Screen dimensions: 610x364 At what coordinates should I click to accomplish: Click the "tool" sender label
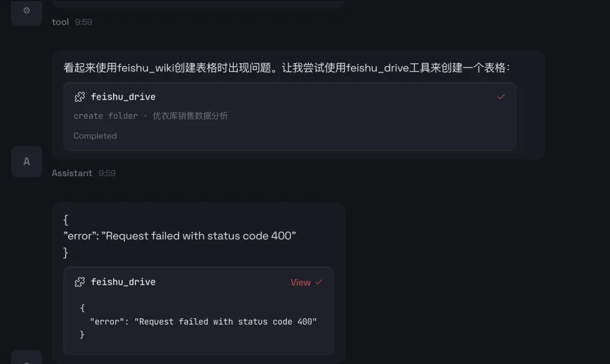[x=60, y=22]
